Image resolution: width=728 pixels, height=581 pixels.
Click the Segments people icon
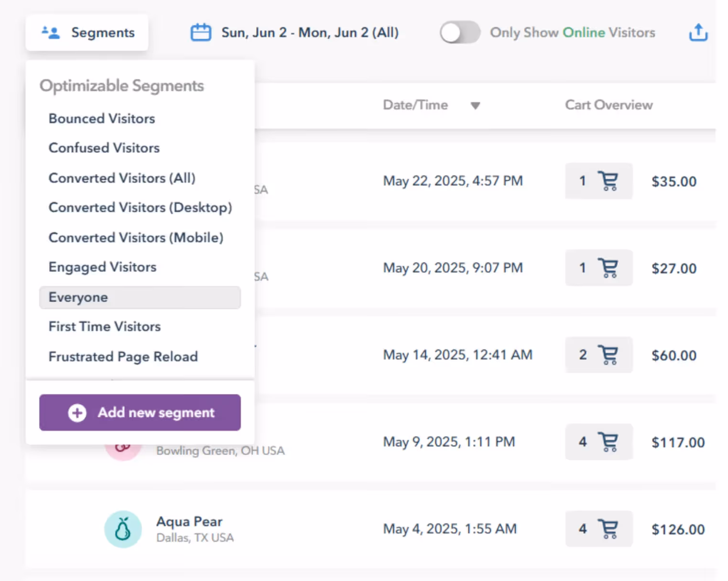pyautogui.click(x=51, y=32)
